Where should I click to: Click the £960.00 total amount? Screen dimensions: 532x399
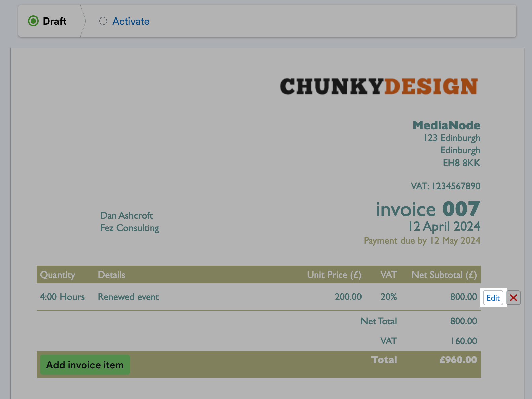click(x=458, y=360)
